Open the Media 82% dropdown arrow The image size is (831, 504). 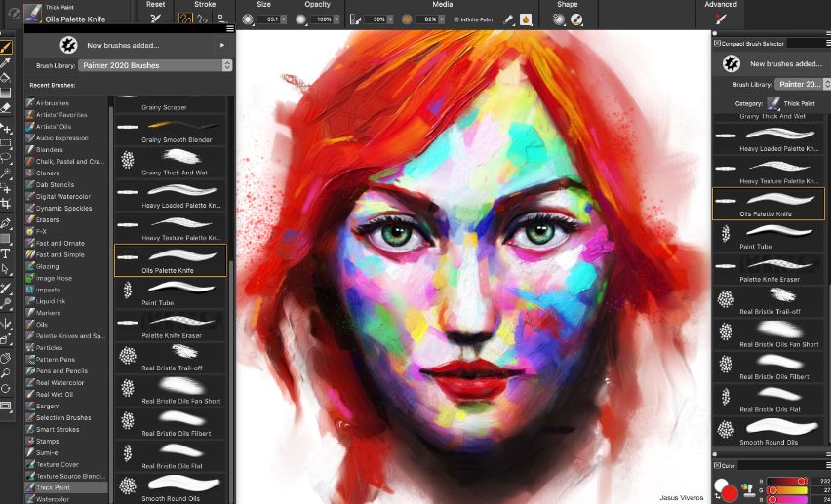(441, 19)
